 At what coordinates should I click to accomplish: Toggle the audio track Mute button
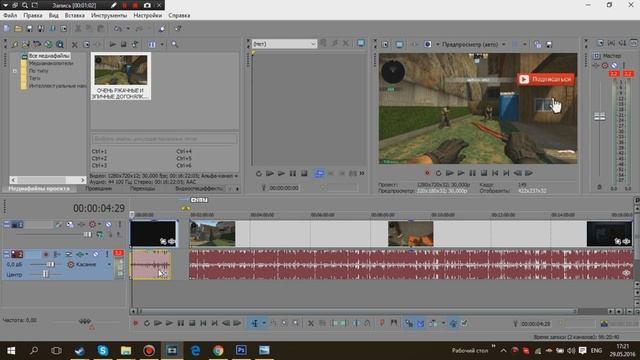96,254
